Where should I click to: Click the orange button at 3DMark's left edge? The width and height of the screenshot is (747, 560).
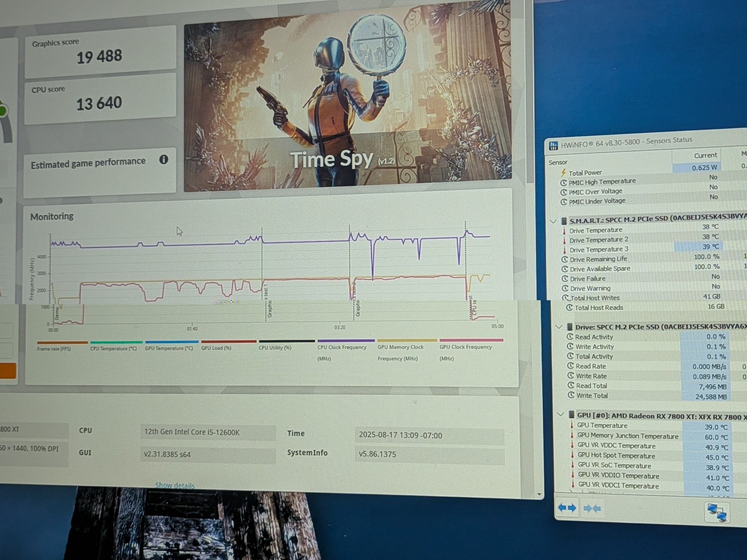tap(8, 371)
